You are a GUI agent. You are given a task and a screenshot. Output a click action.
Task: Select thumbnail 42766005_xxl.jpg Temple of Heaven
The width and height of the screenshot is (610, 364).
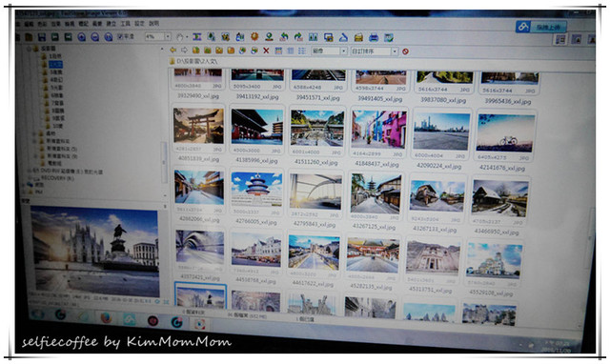pos(256,190)
